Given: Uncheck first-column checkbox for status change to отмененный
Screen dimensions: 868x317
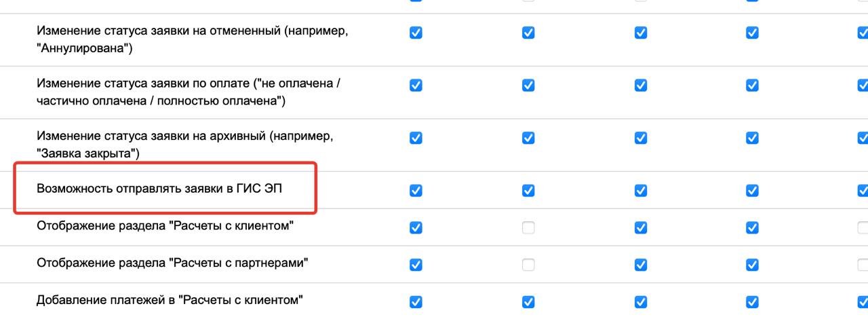Looking at the screenshot, I should point(416,33).
